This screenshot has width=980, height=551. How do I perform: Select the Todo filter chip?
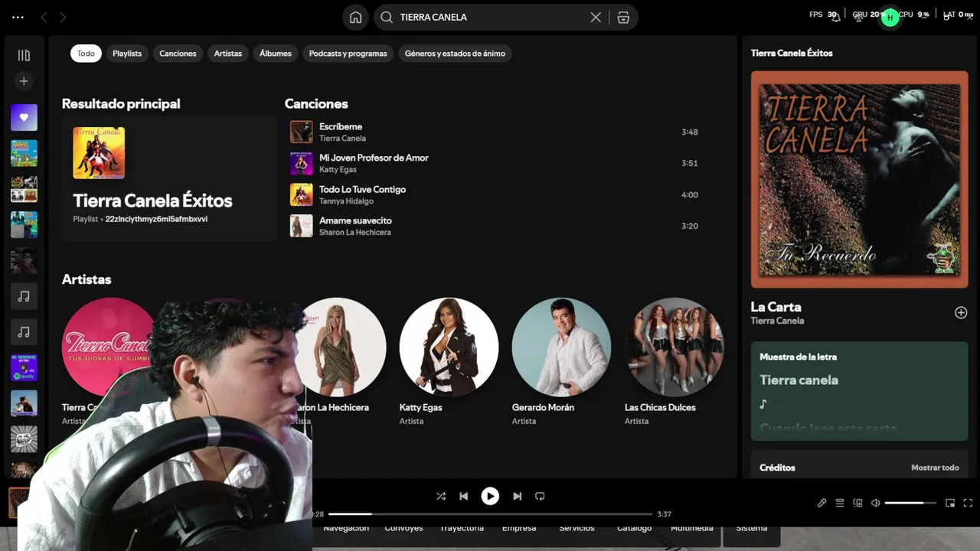86,54
